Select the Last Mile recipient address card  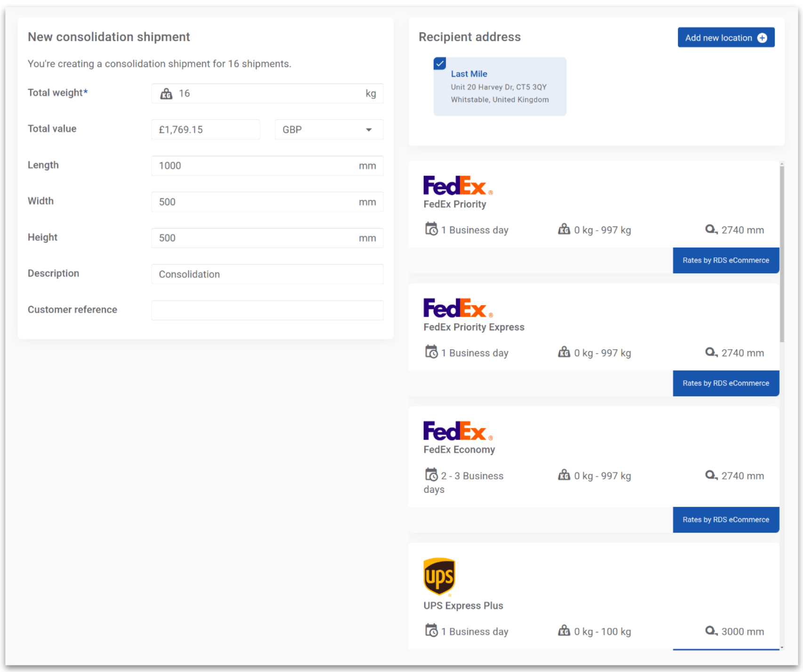pyautogui.click(x=500, y=87)
